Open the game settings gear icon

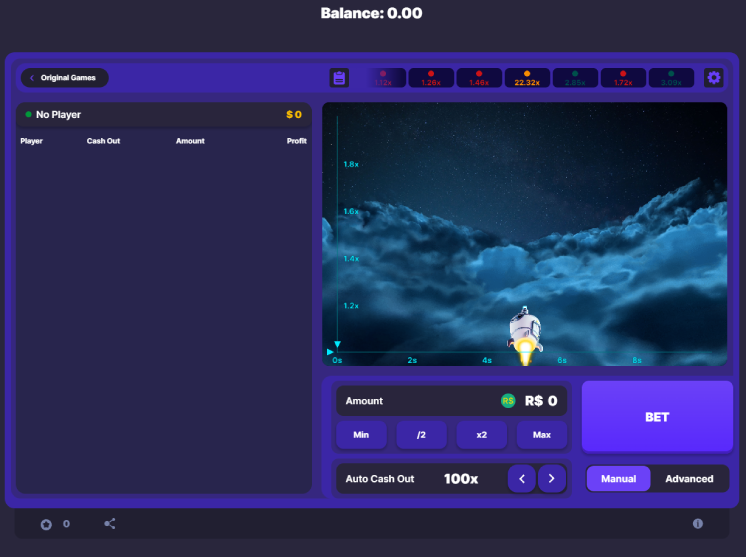tap(713, 78)
